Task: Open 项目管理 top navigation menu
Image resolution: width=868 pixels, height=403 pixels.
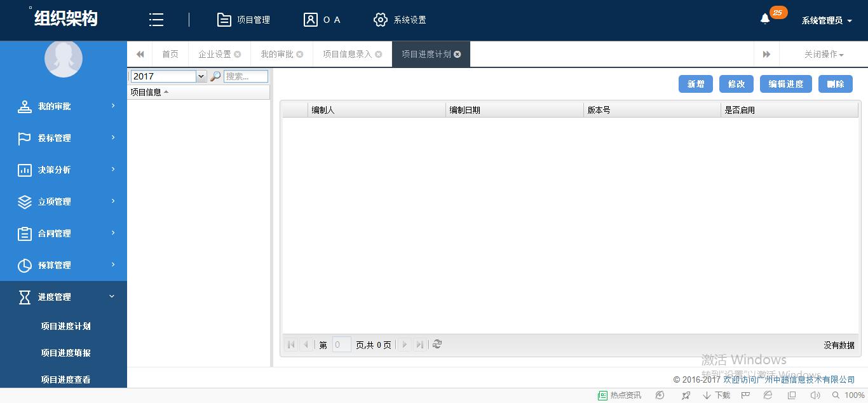Action: 244,20
